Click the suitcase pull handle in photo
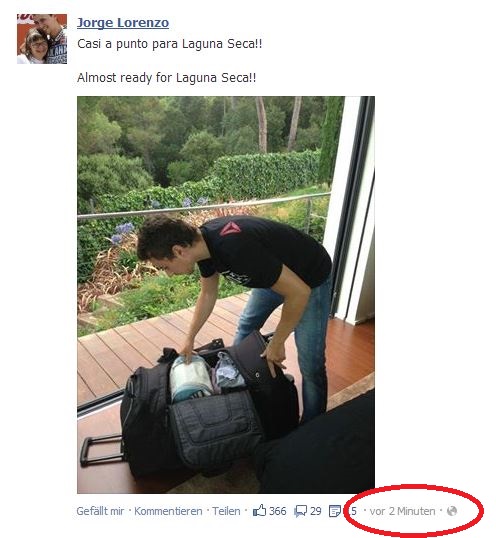496x538 pixels. point(101,452)
